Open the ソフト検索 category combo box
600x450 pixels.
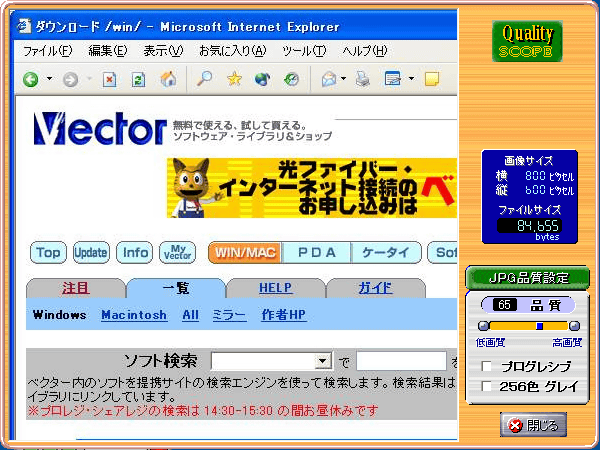point(272,360)
